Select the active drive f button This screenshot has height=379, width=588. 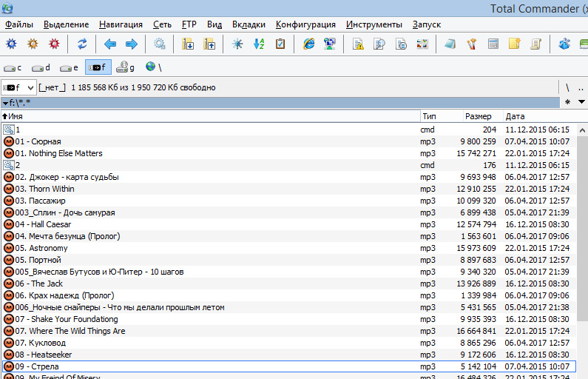point(98,67)
